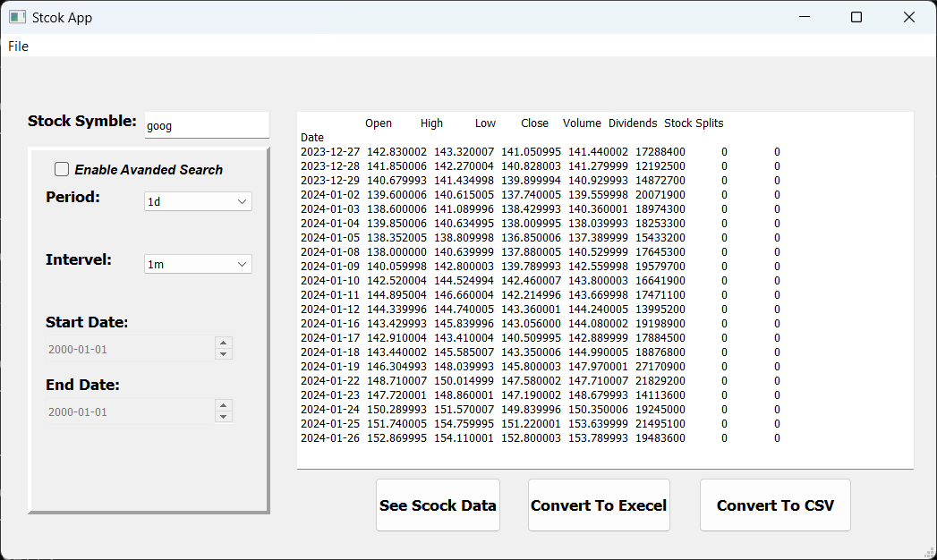Select the goog text in symbol field
Image resolution: width=937 pixels, height=560 pixels.
[x=158, y=125]
